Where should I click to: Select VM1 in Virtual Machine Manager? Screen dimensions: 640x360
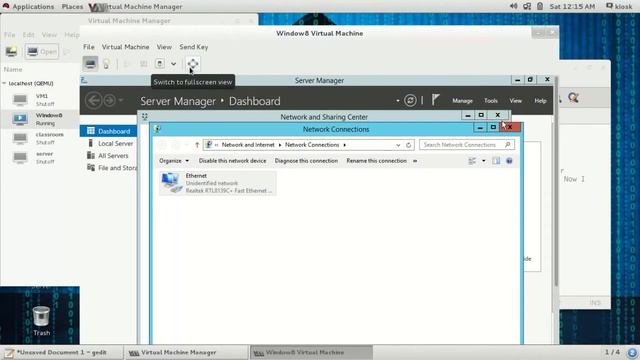tap(40, 100)
